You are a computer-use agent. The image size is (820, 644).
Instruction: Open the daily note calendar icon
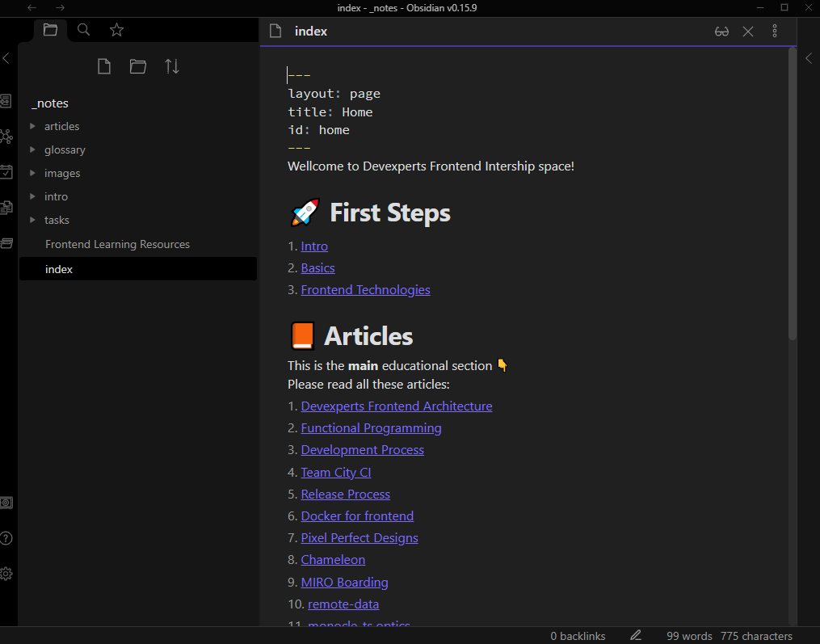[x=6, y=171]
